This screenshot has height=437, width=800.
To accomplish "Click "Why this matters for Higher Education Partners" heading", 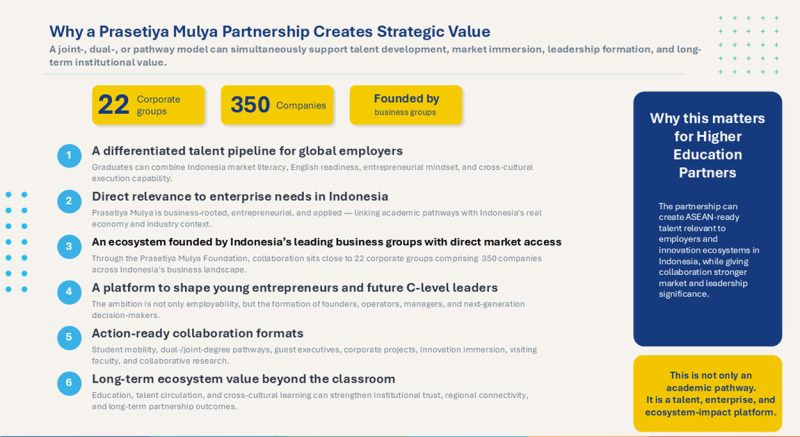I will (707, 146).
